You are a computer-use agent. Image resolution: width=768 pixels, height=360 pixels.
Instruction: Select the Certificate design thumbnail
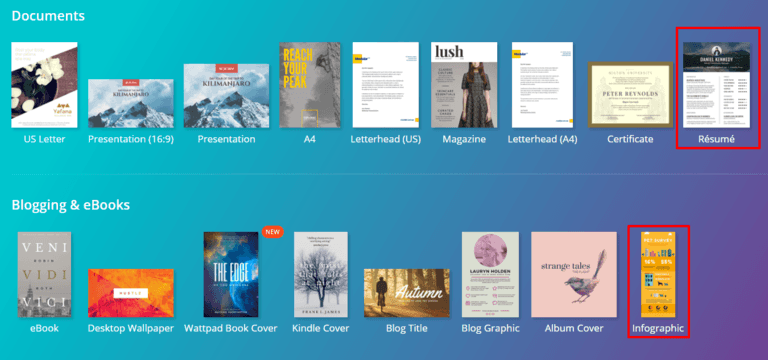coord(630,95)
